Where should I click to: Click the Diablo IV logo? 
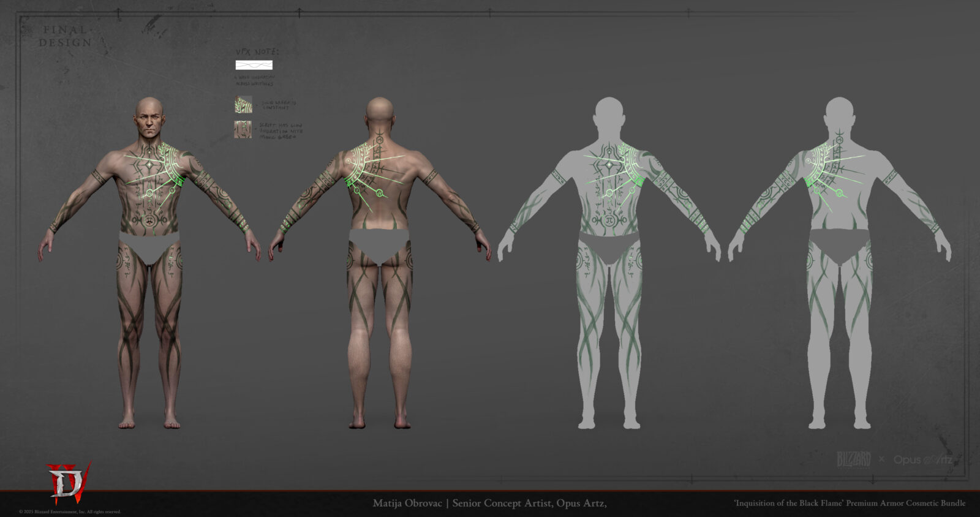pyautogui.click(x=69, y=482)
